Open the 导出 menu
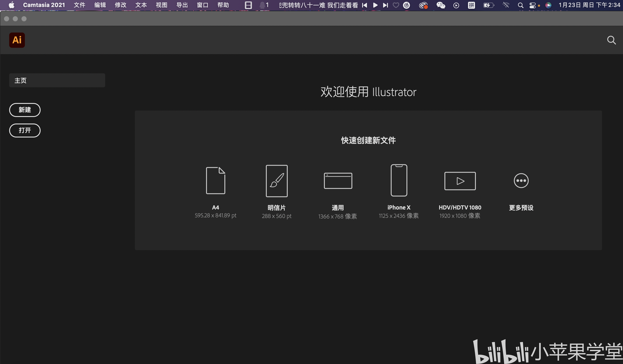The height and width of the screenshot is (364, 623). tap(182, 5)
